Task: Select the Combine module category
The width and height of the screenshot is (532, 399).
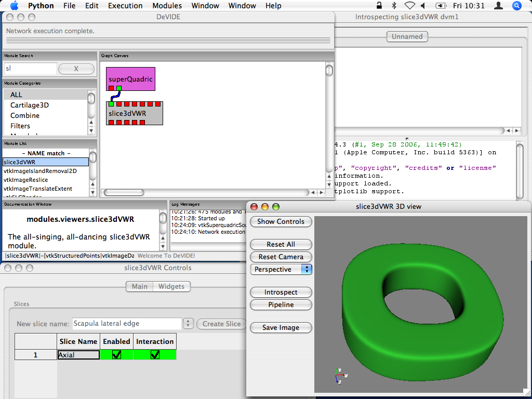Action: (x=46, y=115)
